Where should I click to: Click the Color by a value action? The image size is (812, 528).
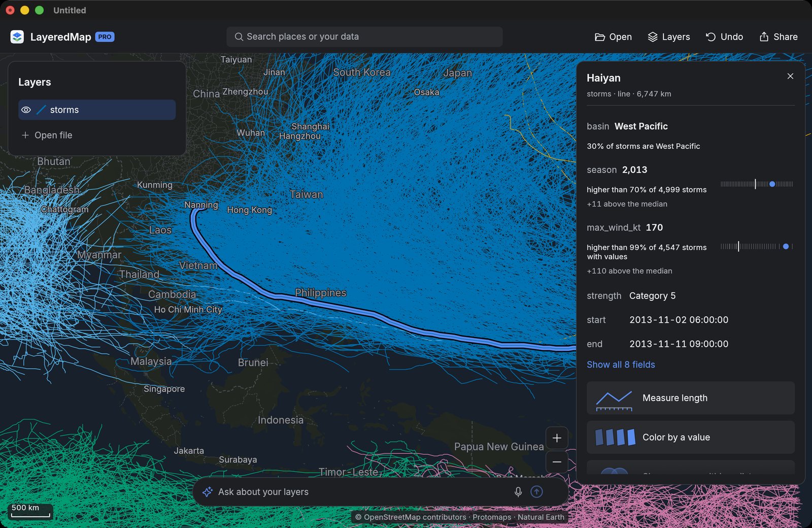tap(691, 437)
